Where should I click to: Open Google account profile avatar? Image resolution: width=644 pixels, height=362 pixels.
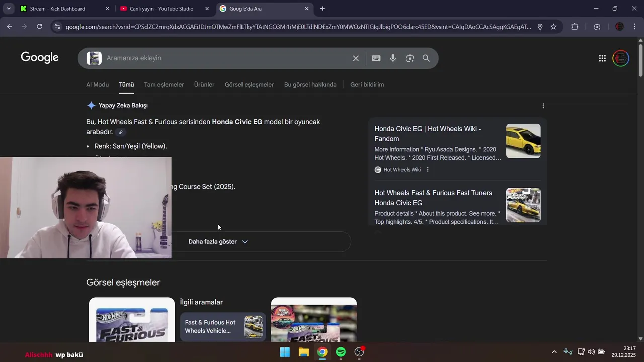tap(621, 58)
